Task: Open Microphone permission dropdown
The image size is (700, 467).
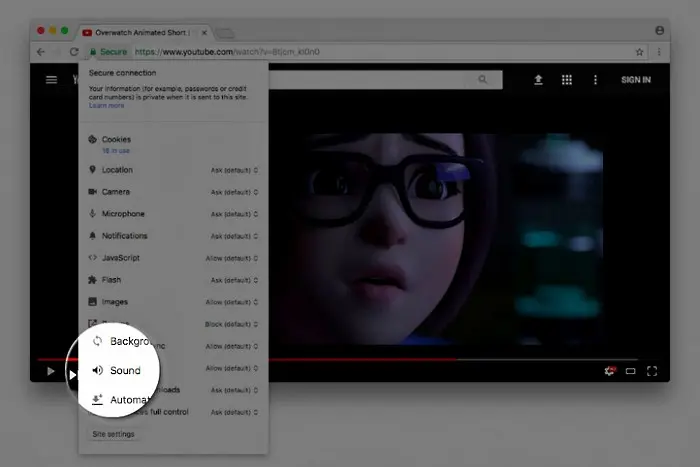Action: (234, 214)
